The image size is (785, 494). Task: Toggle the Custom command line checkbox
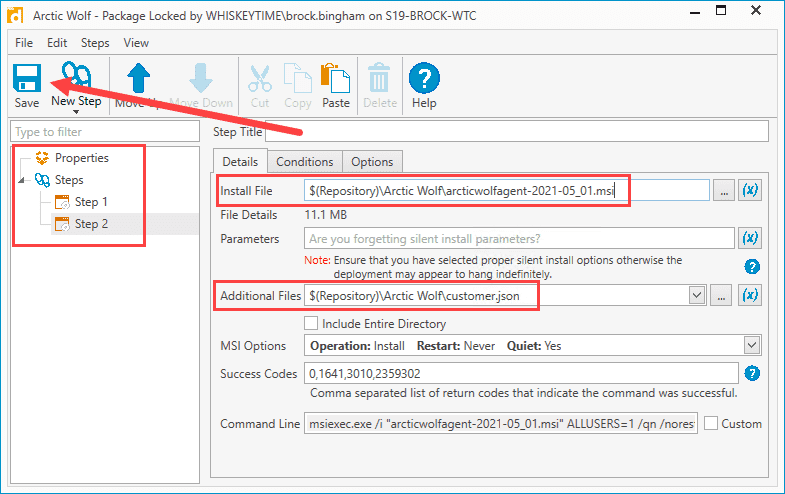[x=710, y=423]
